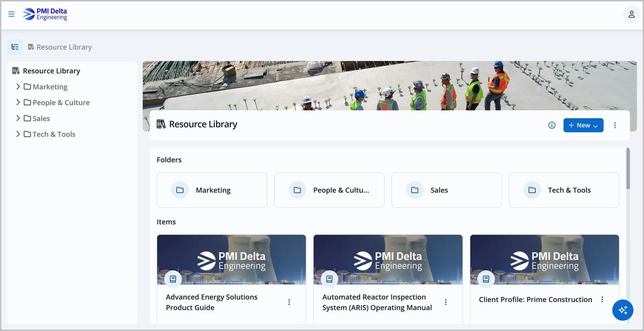Expand the People & Culture chevron in tree

coord(18,102)
